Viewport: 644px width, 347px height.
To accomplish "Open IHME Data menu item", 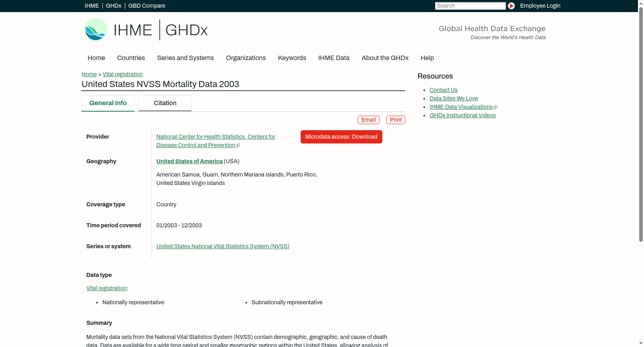I will click(334, 58).
